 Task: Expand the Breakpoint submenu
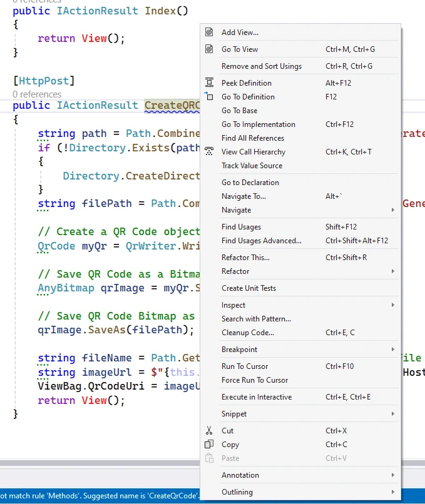pyautogui.click(x=393, y=350)
